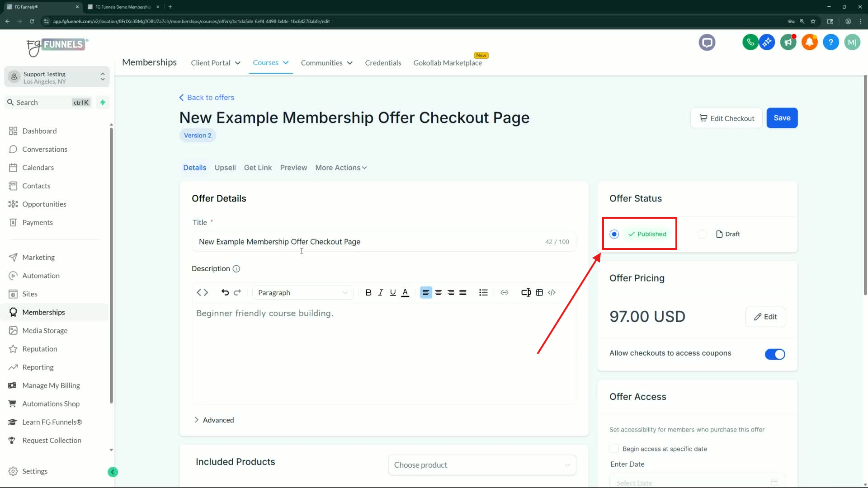Switch to the Details tab
Image resolution: width=868 pixels, height=488 pixels.
(x=194, y=168)
